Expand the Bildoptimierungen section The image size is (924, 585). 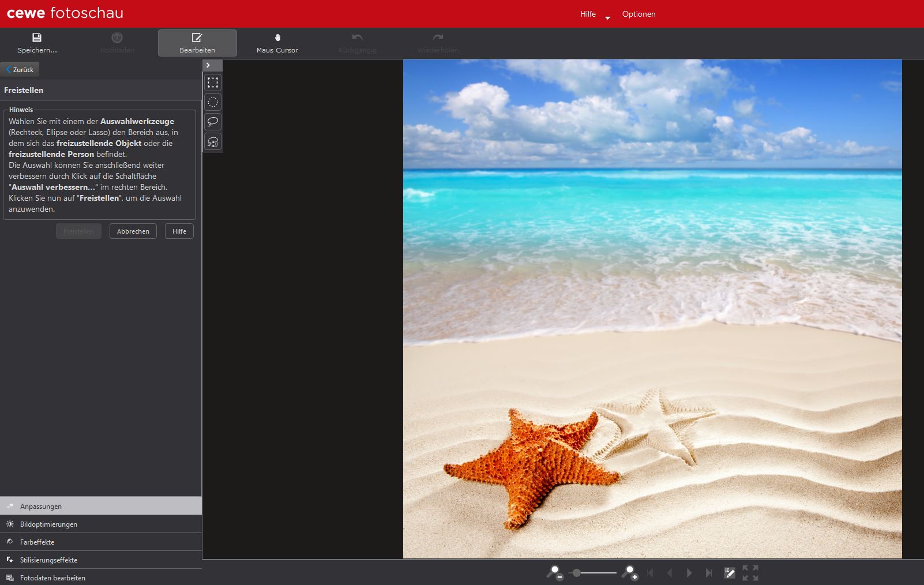point(48,524)
